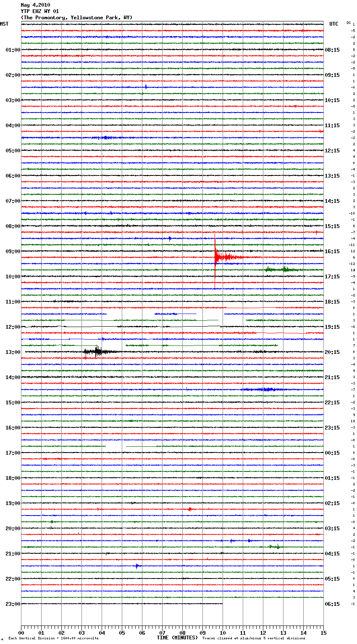Select the 23:00 MST time label

(13, 604)
